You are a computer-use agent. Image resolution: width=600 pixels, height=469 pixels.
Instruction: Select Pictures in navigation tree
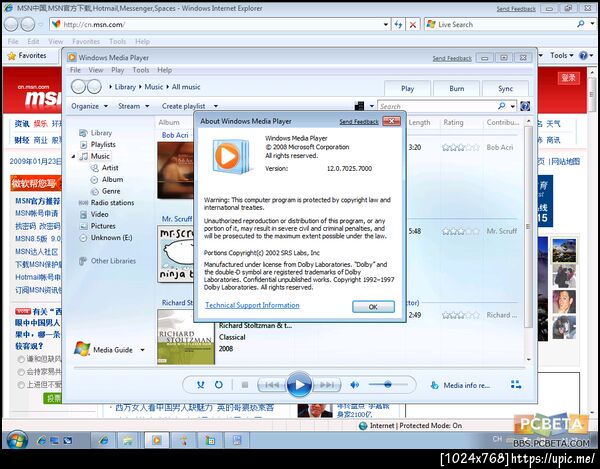pyautogui.click(x=103, y=226)
